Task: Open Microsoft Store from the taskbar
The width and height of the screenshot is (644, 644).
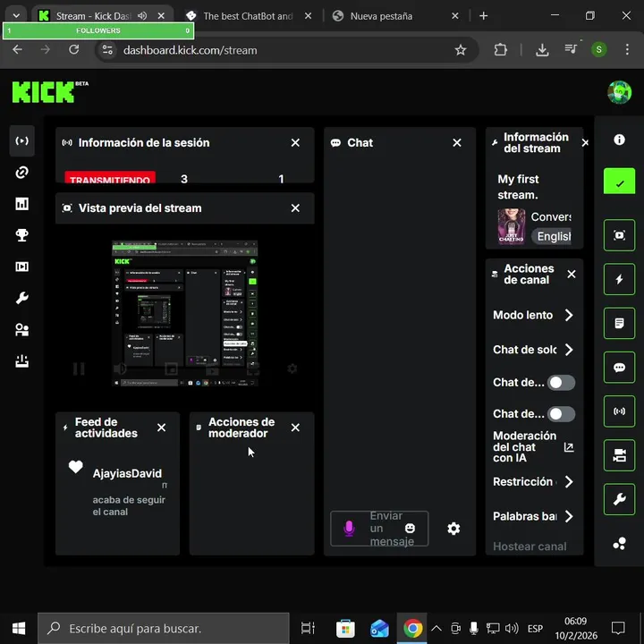Action: tap(345, 628)
